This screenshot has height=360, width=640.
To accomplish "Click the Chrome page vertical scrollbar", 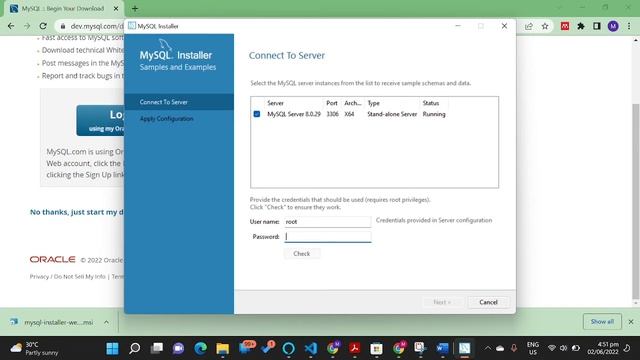I will 636,202.
